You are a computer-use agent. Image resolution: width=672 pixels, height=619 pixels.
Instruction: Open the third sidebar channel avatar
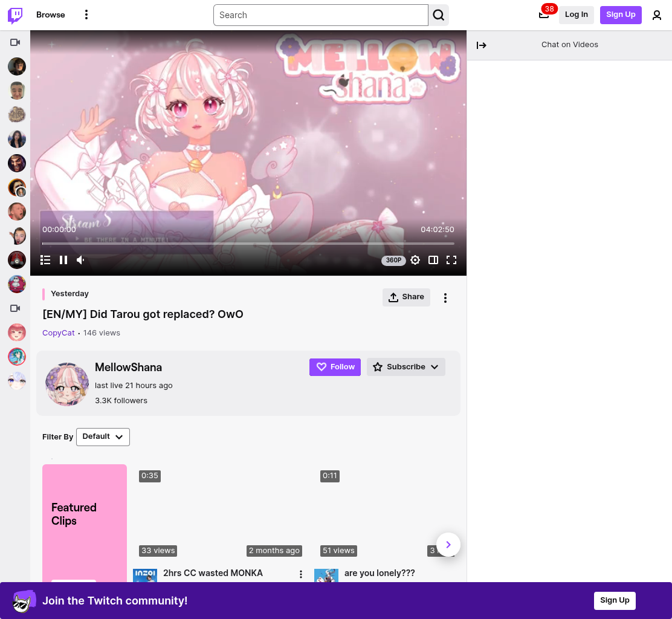click(x=17, y=115)
